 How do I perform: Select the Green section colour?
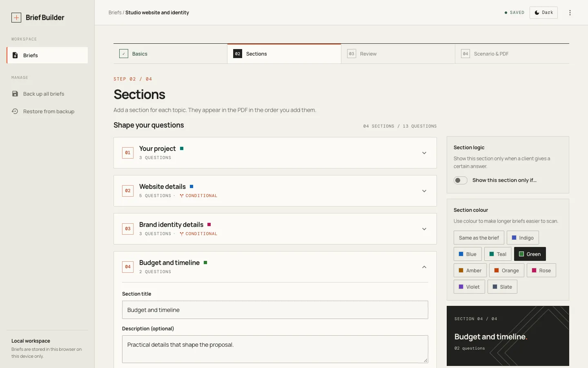coord(530,254)
